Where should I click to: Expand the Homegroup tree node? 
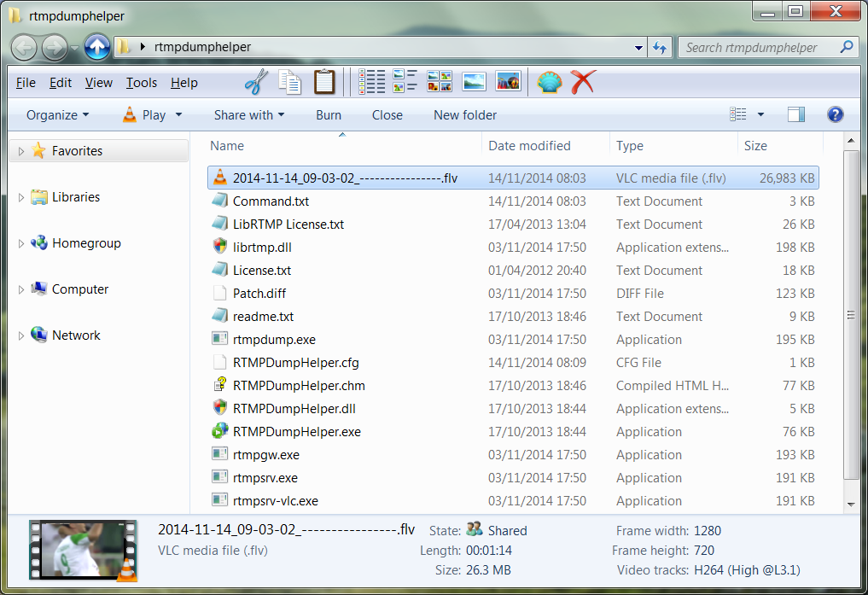(21, 243)
